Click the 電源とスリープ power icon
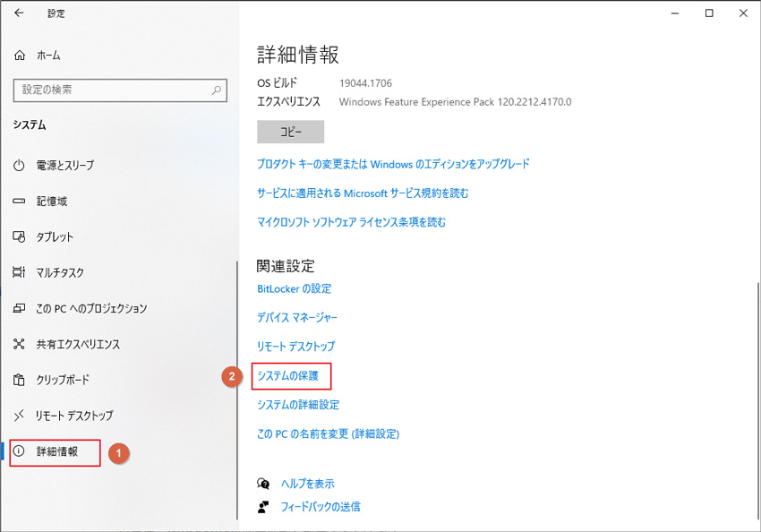 tap(19, 166)
